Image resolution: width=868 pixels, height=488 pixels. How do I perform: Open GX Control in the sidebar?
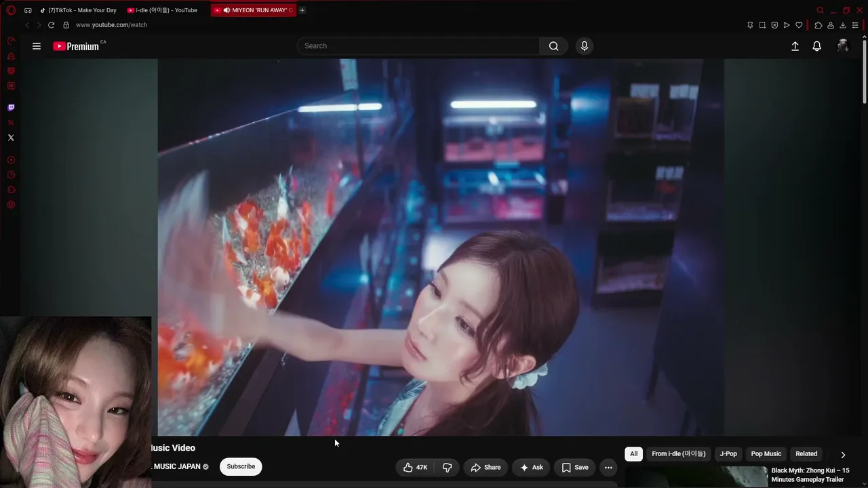pos(11,41)
